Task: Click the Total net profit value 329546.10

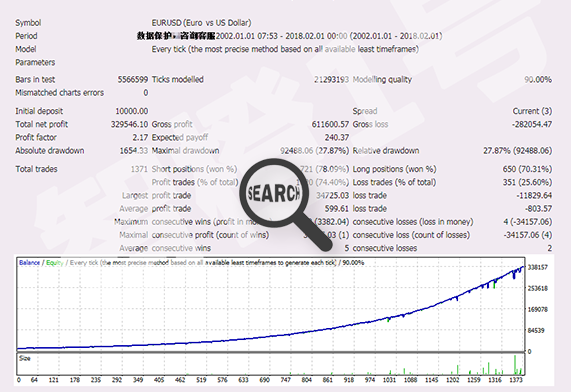Action: pos(129,124)
